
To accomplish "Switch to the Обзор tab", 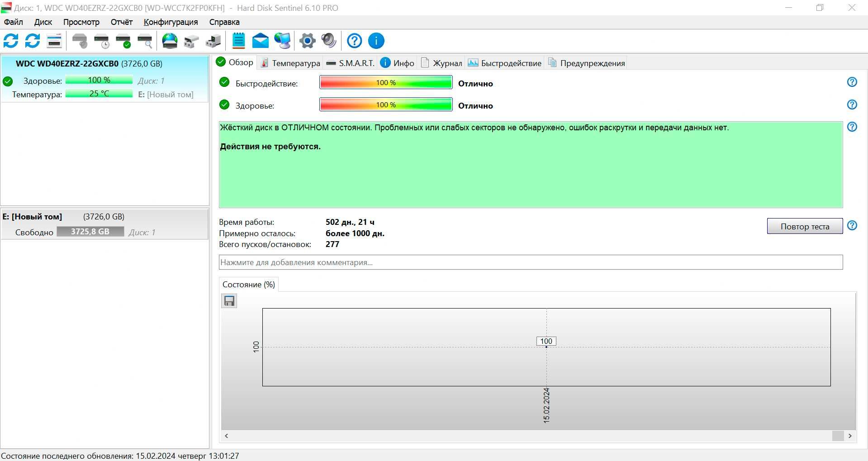I will click(235, 62).
